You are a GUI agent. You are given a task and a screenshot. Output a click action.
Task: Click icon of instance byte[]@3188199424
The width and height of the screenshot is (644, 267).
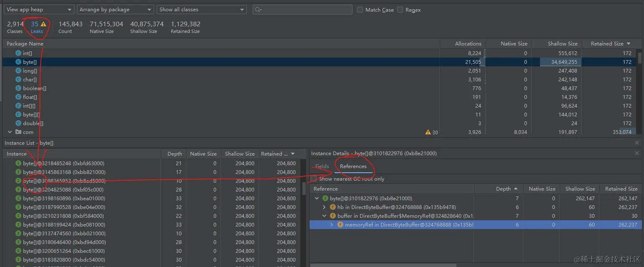pos(18,224)
